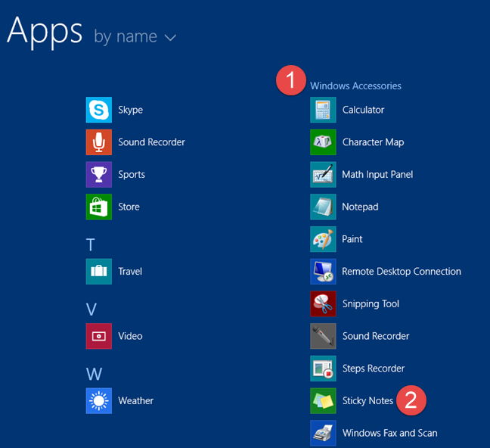Click the Weather text label
This screenshot has width=490, height=448.
pos(135,401)
